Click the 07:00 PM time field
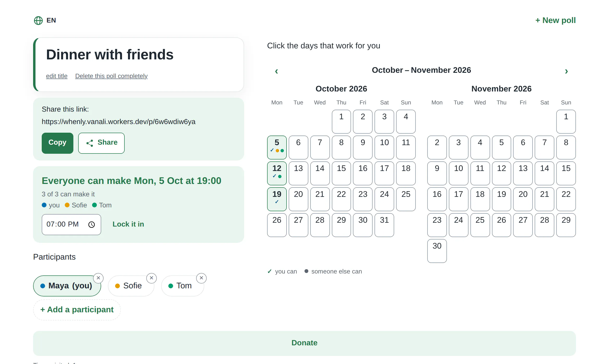This screenshot has height=364, width=609. tap(71, 224)
